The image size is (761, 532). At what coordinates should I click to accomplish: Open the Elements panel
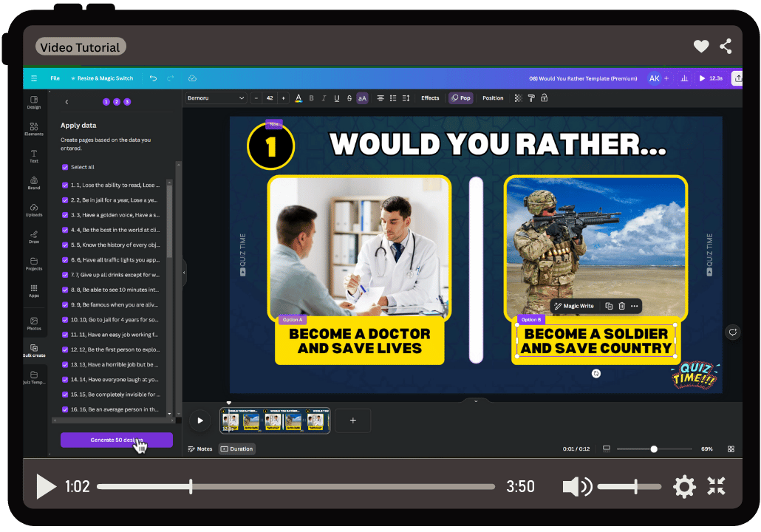[x=34, y=129]
